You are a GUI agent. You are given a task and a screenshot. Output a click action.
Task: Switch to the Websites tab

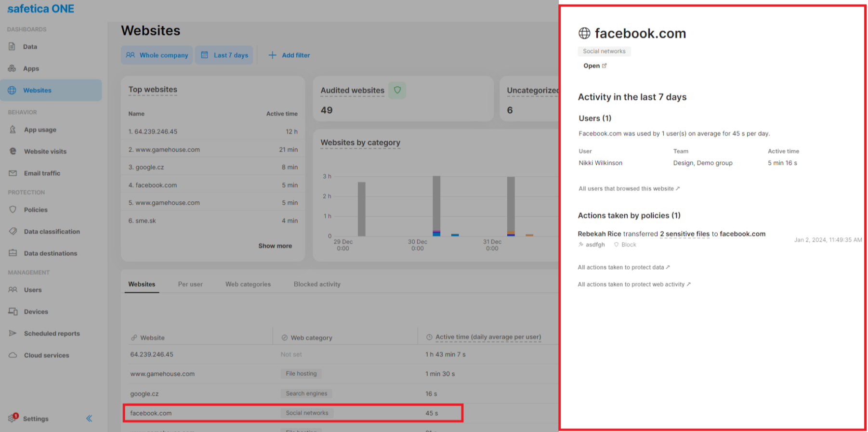pos(142,284)
